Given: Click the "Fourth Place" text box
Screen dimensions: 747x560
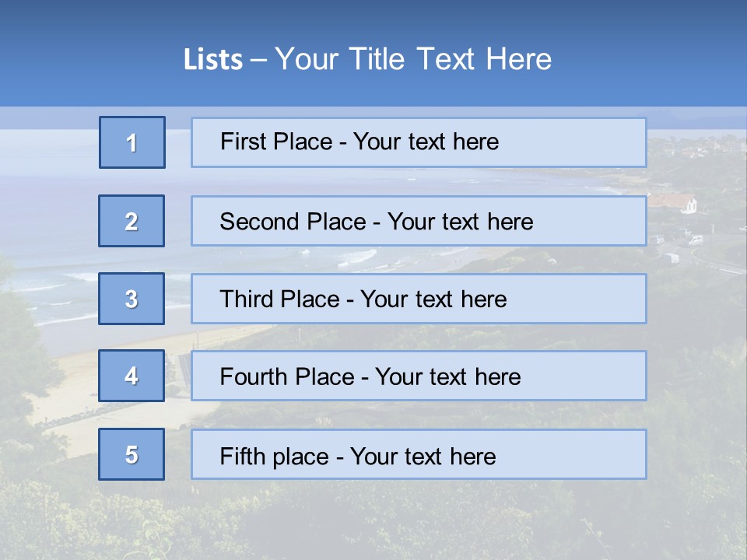Looking at the screenshot, I should point(419,376).
